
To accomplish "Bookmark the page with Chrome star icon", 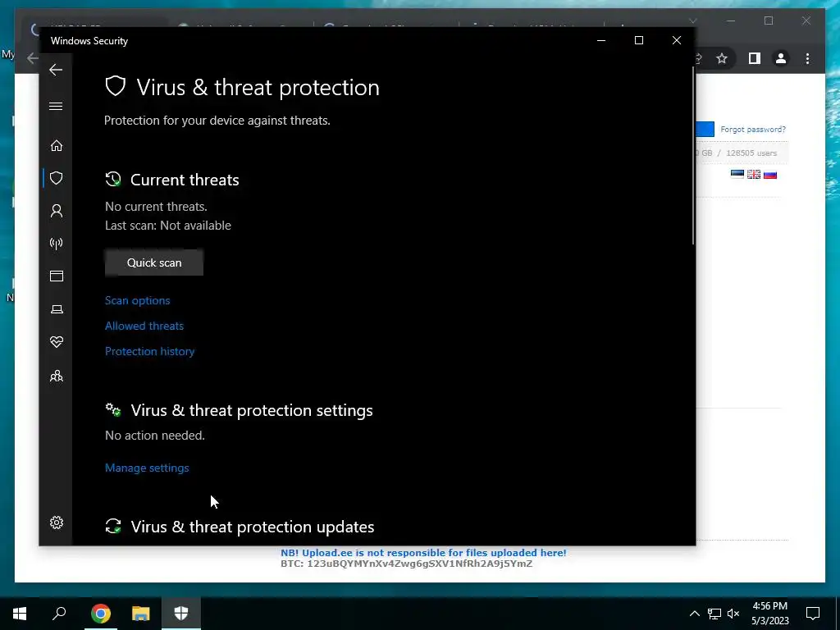I will point(722,58).
